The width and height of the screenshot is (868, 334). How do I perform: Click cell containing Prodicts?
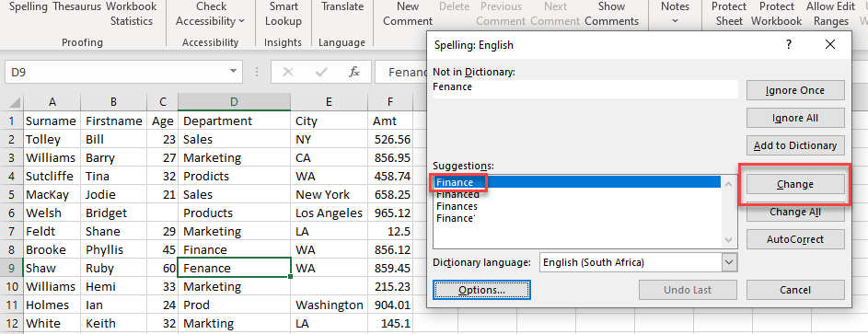[234, 177]
